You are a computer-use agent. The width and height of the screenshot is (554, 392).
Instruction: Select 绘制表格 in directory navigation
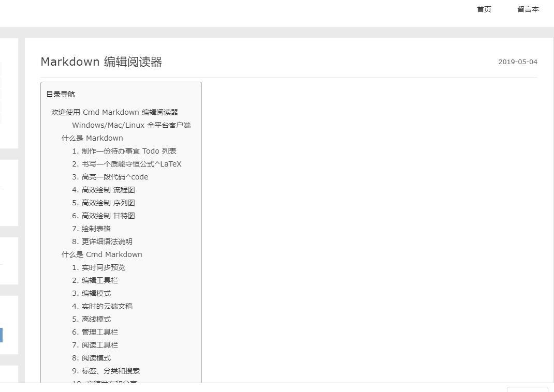[96, 229]
